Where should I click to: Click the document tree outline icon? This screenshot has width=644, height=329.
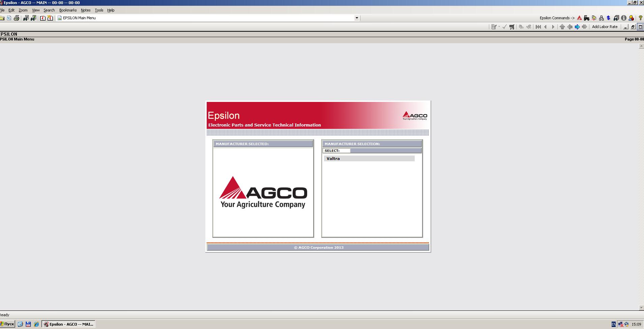[x=9, y=18]
